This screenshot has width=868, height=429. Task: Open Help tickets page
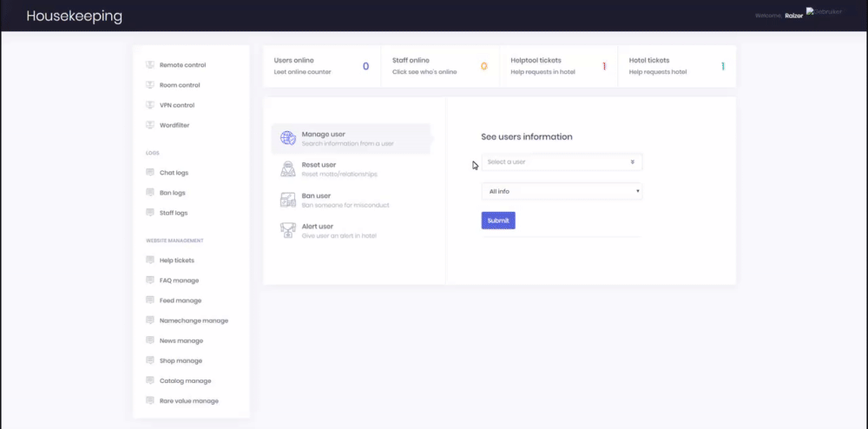pyautogui.click(x=177, y=261)
